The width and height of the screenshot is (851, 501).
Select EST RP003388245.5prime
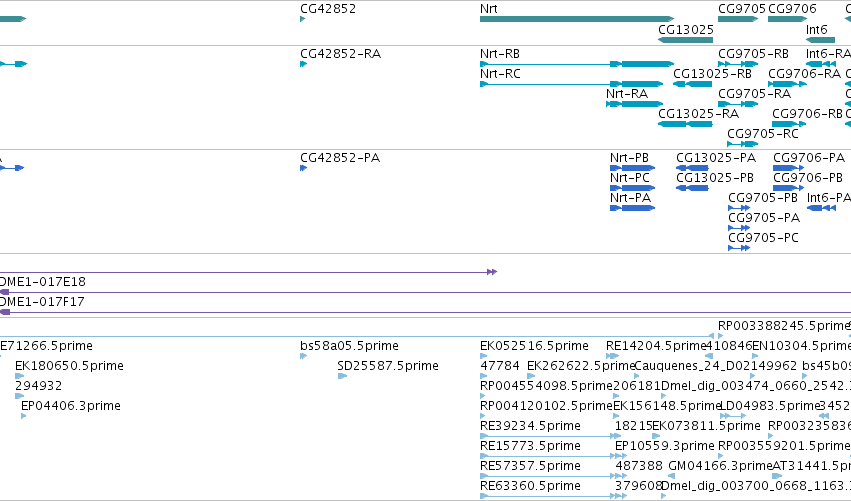point(784,326)
